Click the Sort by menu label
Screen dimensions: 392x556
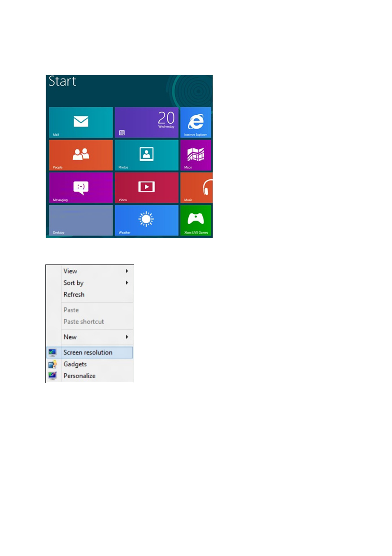[74, 283]
